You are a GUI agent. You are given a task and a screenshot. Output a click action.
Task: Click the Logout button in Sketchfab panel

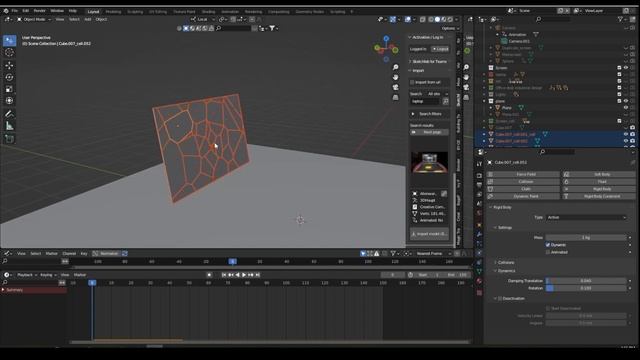(x=440, y=49)
